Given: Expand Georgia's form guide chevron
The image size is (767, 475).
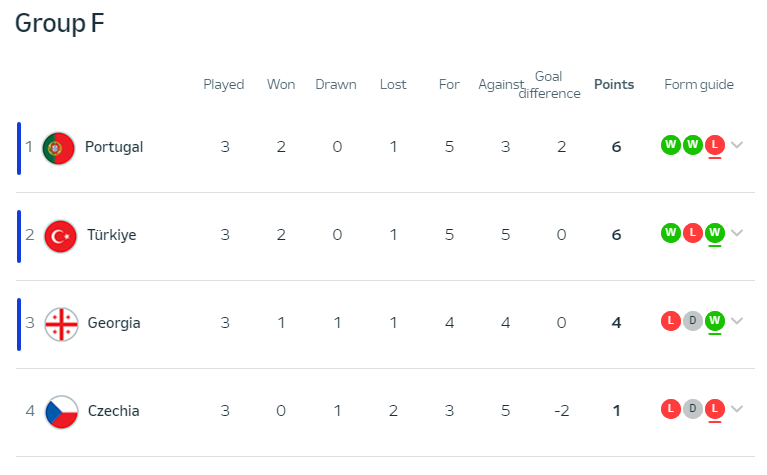Looking at the screenshot, I should coord(737,321).
